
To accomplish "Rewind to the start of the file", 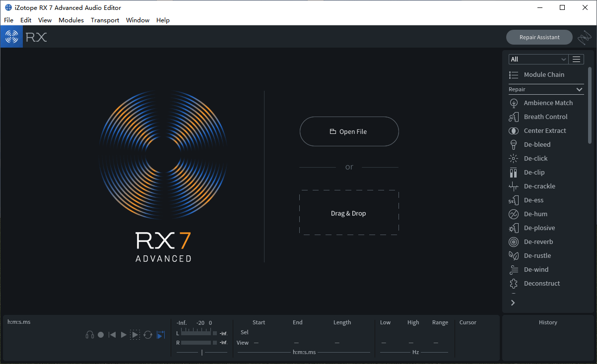I will [112, 335].
